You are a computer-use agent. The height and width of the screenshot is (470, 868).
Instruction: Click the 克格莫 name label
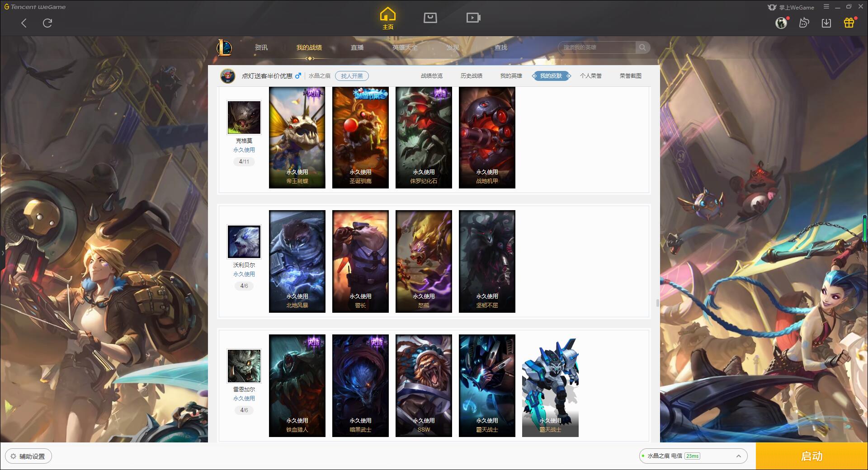pyautogui.click(x=244, y=141)
